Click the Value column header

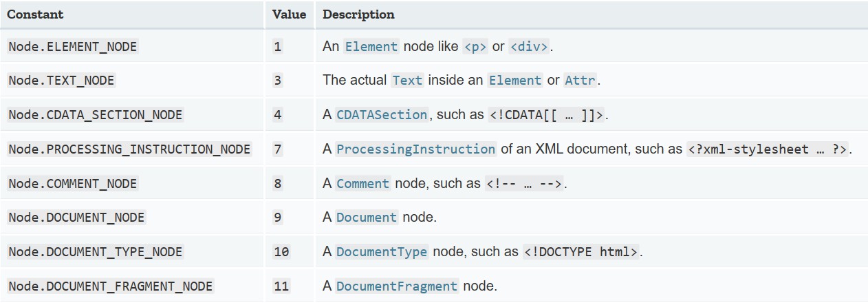point(289,14)
